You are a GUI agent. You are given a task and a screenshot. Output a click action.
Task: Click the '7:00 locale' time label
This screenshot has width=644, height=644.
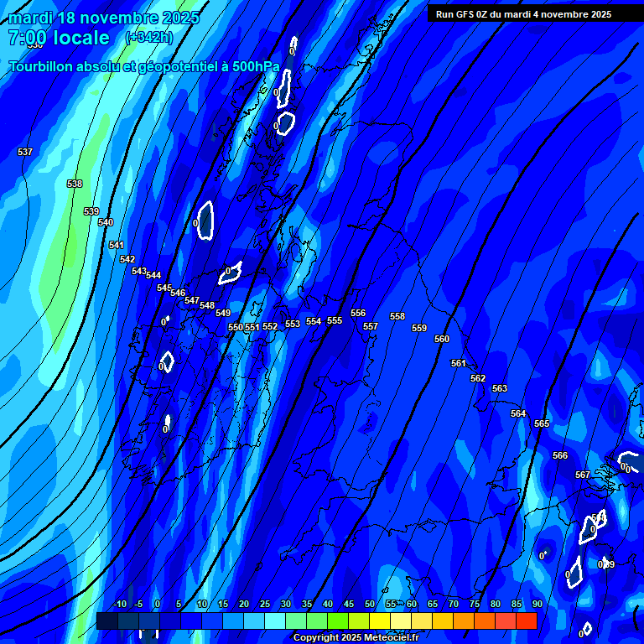(59, 38)
